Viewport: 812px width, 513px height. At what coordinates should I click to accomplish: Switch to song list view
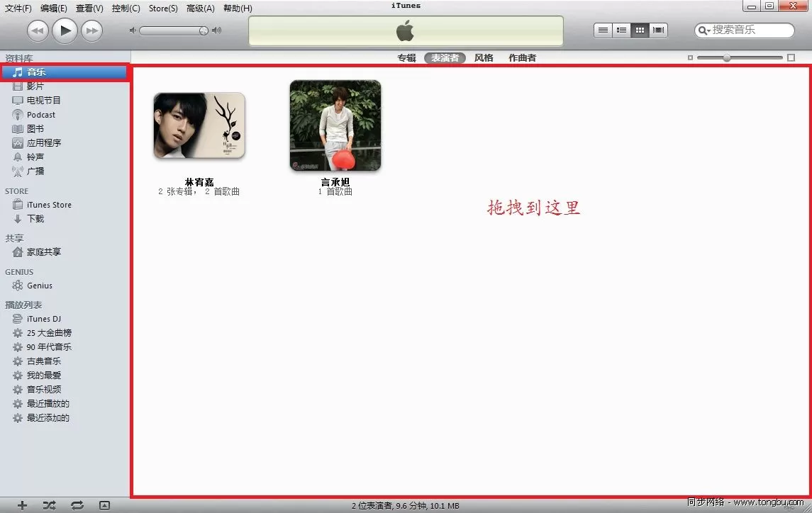pos(603,30)
